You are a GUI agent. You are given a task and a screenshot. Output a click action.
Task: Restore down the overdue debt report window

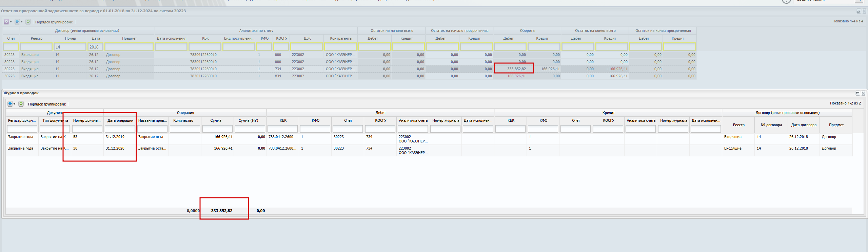(x=859, y=11)
